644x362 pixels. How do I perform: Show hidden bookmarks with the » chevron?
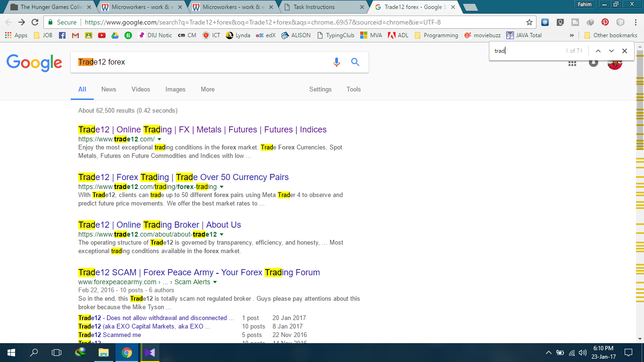coord(572,35)
